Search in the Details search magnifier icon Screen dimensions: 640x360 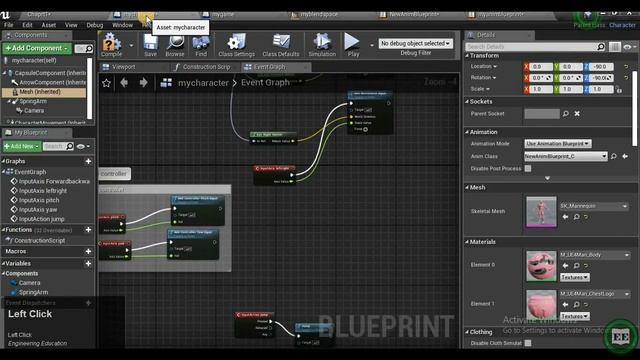point(601,47)
